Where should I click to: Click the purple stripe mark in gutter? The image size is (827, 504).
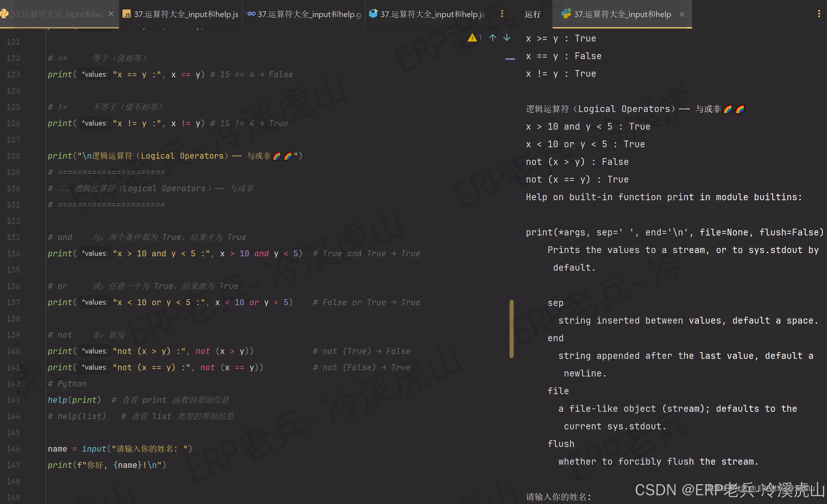point(510,59)
